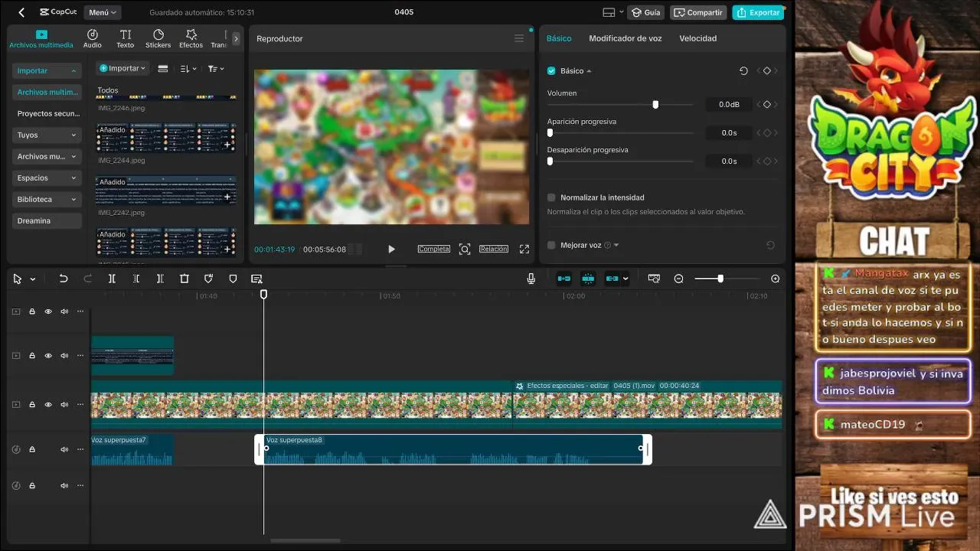Viewport: 980px width, 551px height.
Task: Undo the last action in timeline toolbar
Action: [64, 279]
